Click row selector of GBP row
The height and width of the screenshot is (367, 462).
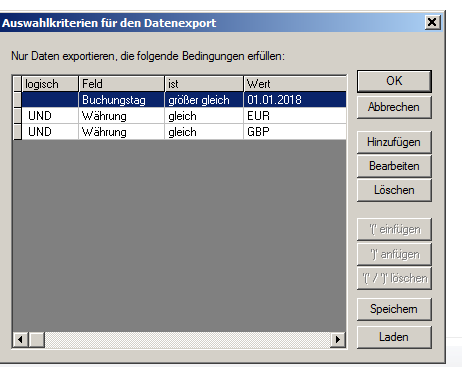[x=17, y=132]
